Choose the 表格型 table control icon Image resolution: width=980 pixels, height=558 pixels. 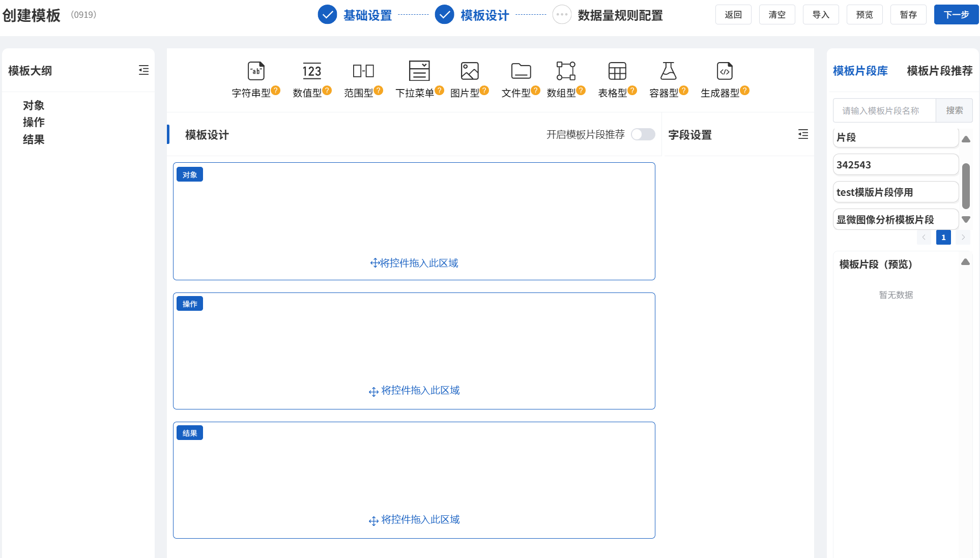coord(617,71)
